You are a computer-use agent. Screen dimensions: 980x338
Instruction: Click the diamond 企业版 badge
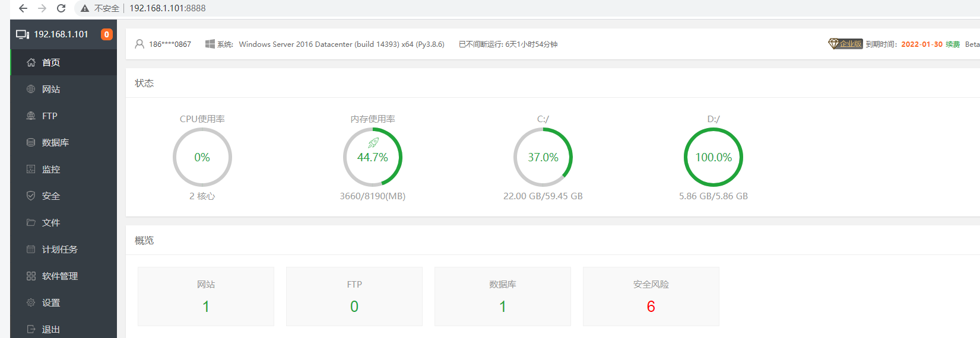[x=845, y=44]
